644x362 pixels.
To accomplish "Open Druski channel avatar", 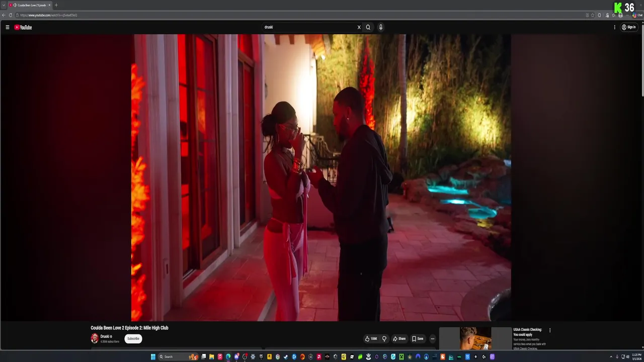I will coord(95,338).
